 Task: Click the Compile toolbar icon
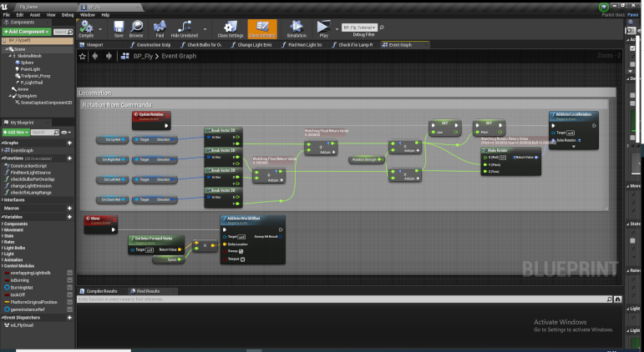(x=86, y=27)
